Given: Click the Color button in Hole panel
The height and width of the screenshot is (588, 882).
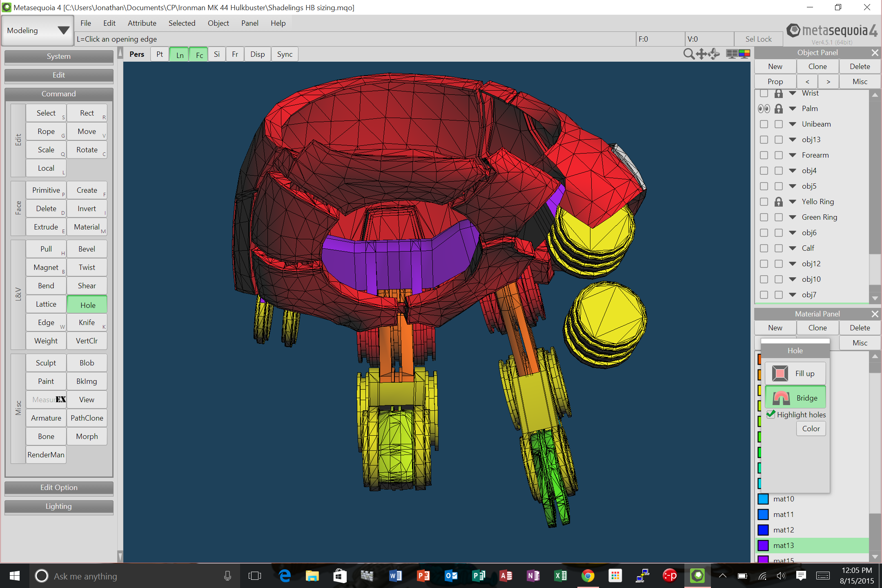Looking at the screenshot, I should point(811,429).
